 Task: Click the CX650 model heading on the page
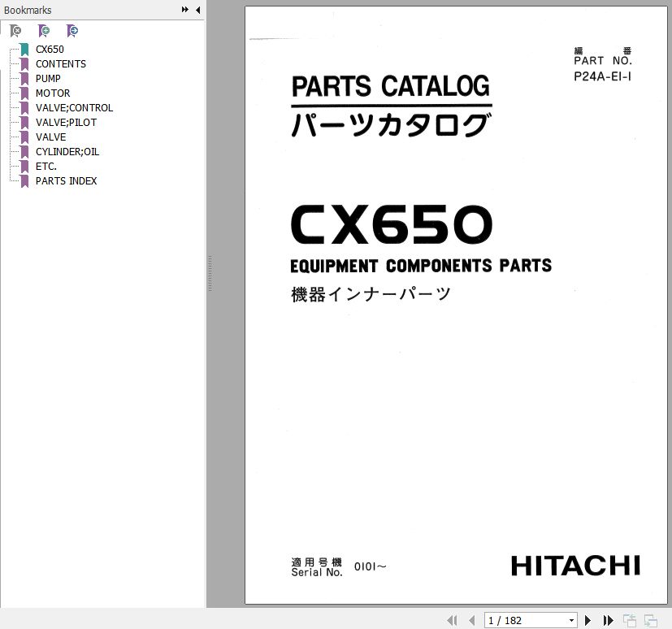pyautogui.click(x=392, y=224)
